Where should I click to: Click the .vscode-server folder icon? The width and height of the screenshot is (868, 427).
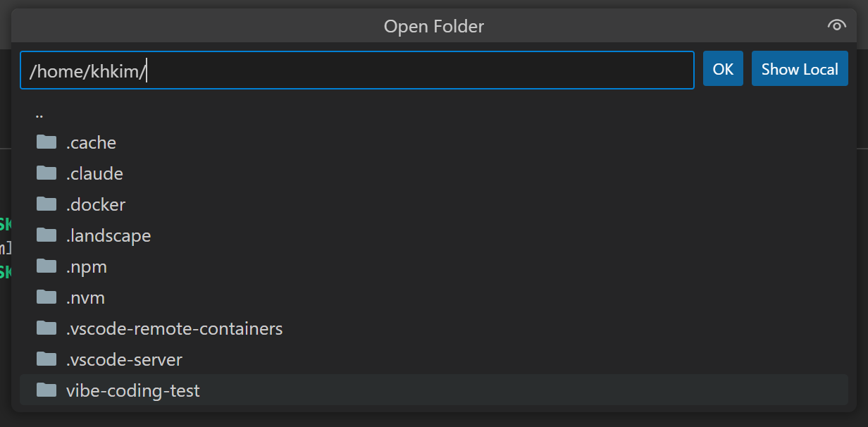(46, 359)
